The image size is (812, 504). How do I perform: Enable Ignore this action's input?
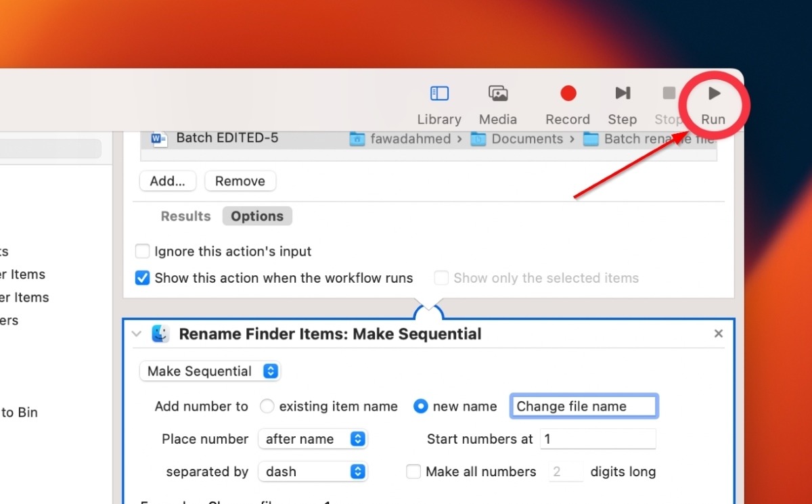142,251
